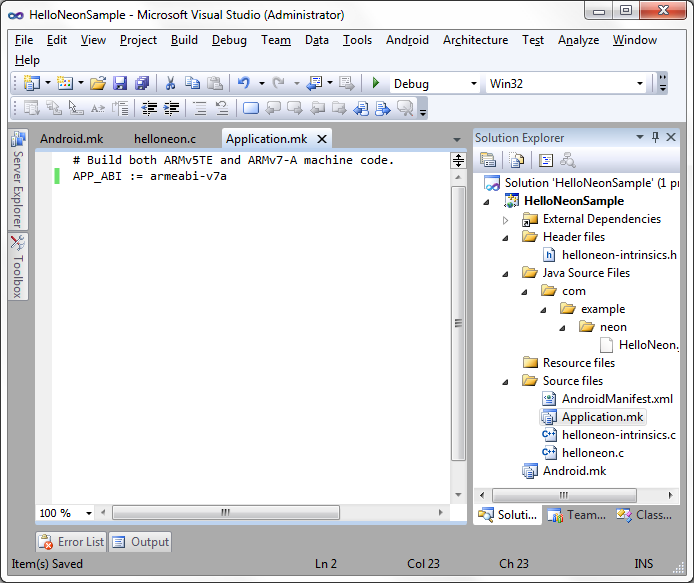Viewport: 694px width, 583px height.
Task: Click the Open File folder icon
Action: point(98,83)
